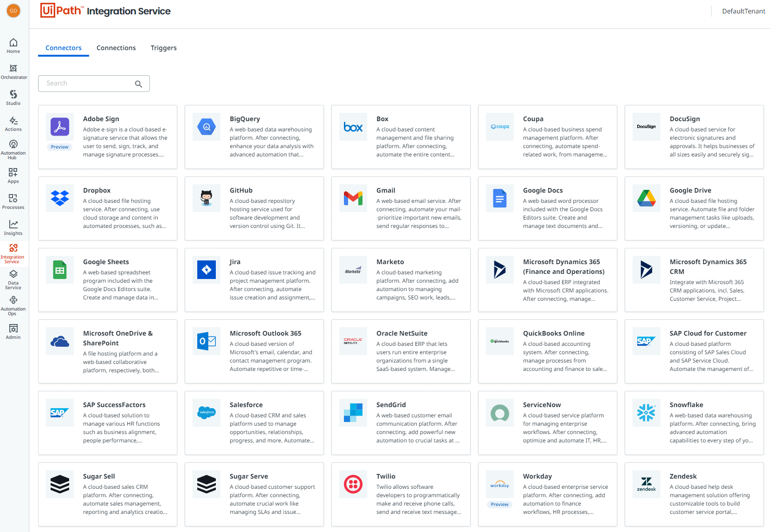Click the SendGrid connector logo

point(353,413)
